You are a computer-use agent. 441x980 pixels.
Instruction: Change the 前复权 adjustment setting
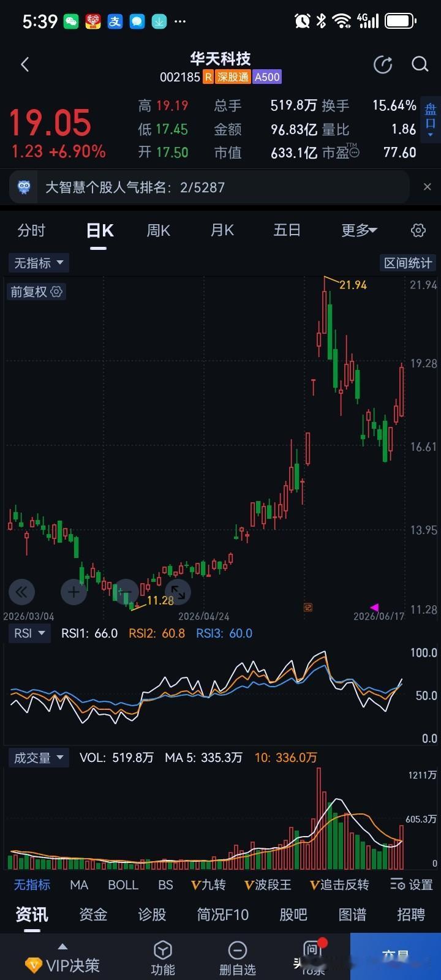pos(36,292)
